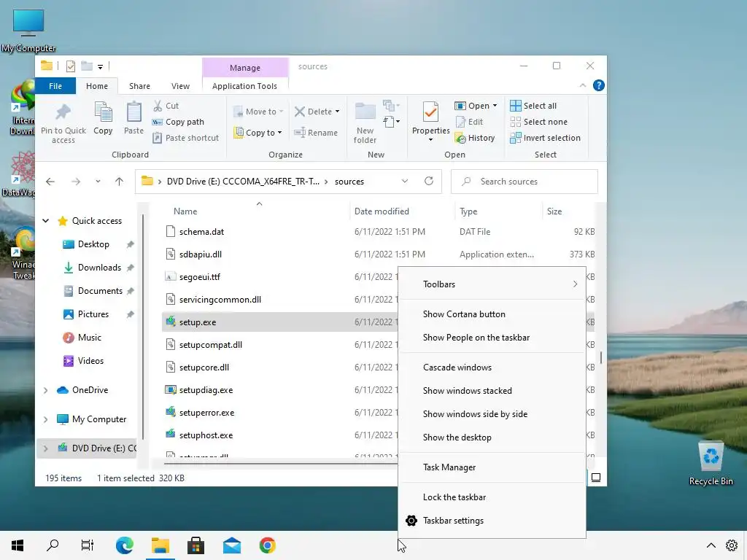Switch to the Share tab
747x560 pixels.
[x=139, y=86]
